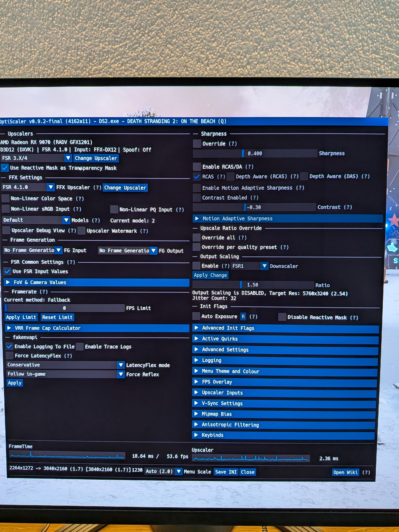
Task: Click the Apply Limit button
Action: coord(21,317)
